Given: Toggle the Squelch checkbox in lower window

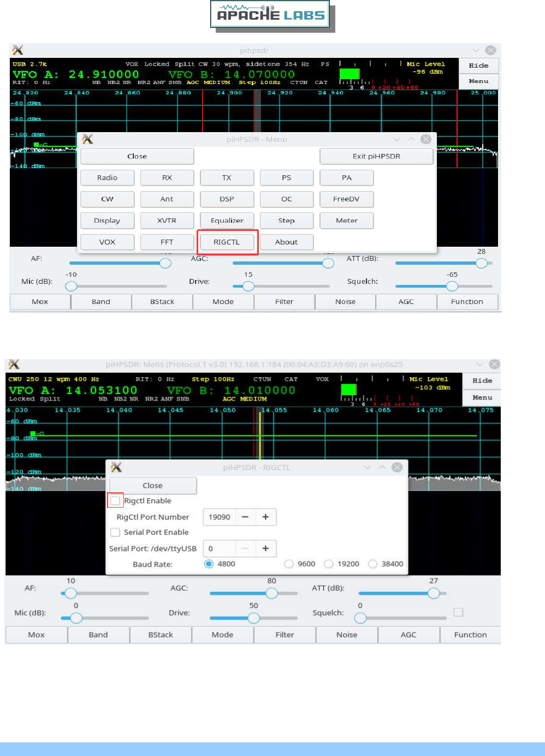Looking at the screenshot, I should point(458,612).
